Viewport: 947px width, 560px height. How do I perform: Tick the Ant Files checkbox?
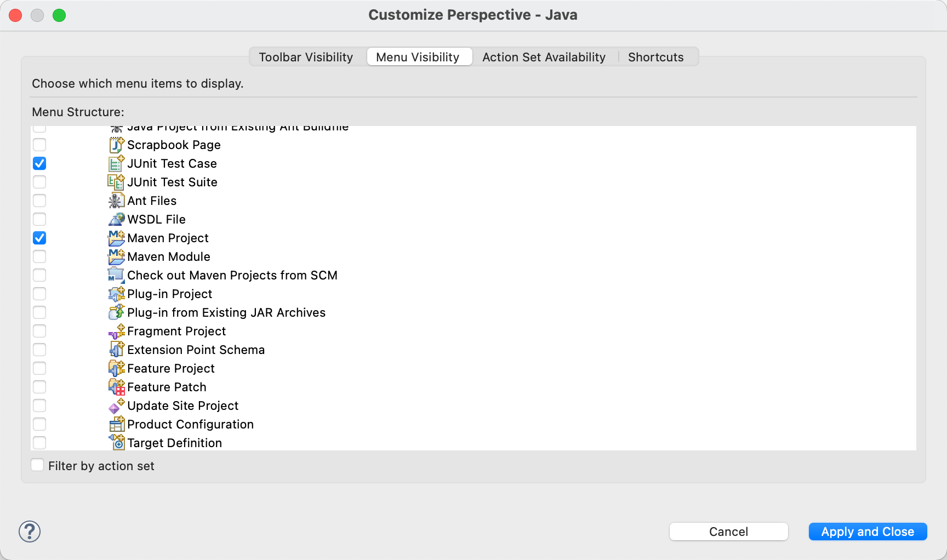point(39,201)
